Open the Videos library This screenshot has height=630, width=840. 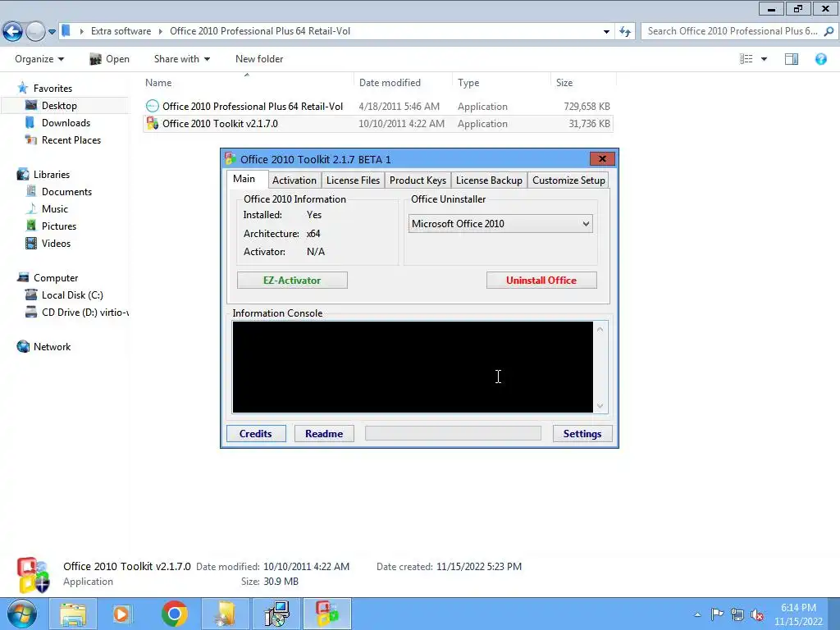point(56,243)
